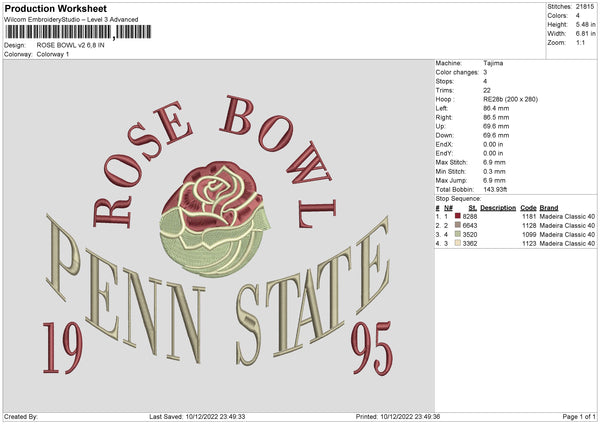Click the Max Stitch value 6.9 mm

494,162
